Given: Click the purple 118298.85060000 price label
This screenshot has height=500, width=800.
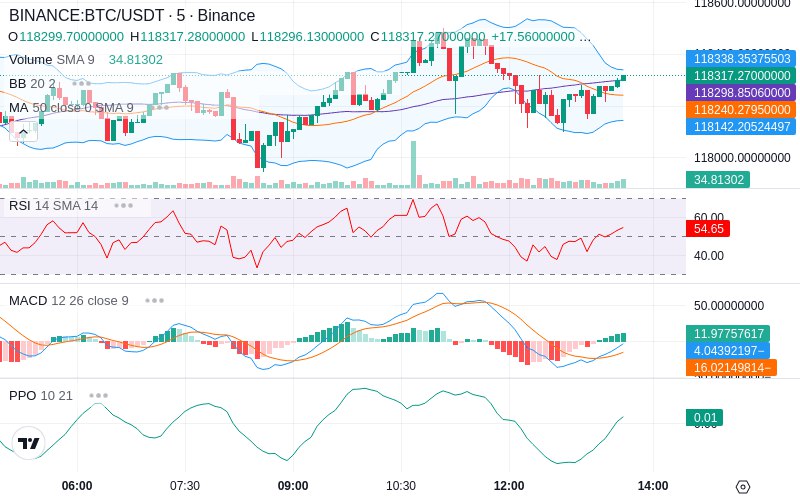Looking at the screenshot, I should pyautogui.click(x=741, y=92).
